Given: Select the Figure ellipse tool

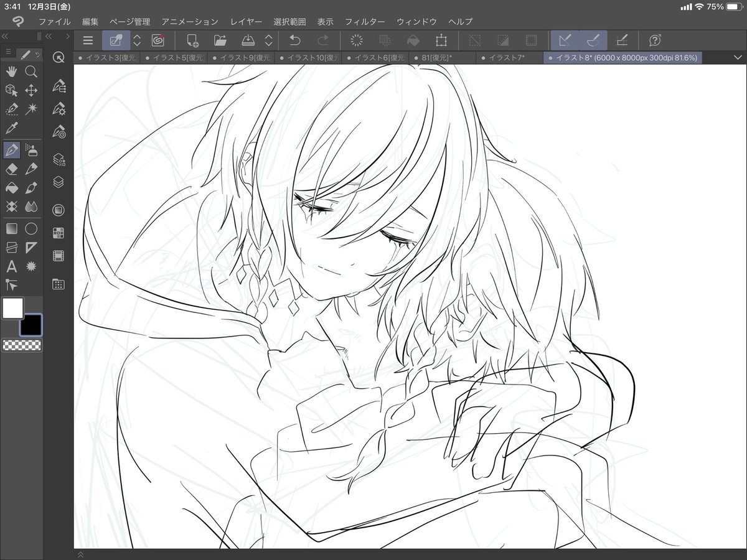Looking at the screenshot, I should (x=31, y=228).
